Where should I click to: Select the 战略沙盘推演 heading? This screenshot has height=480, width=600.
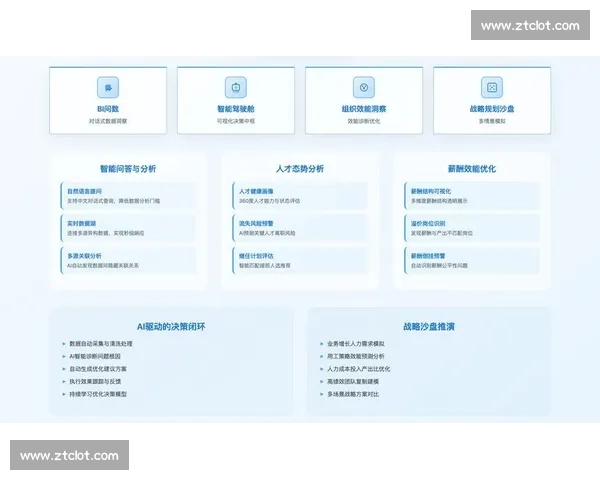click(x=429, y=327)
